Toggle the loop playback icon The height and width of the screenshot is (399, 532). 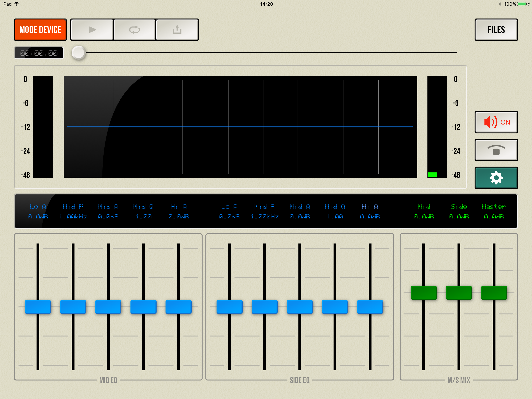pyautogui.click(x=134, y=30)
